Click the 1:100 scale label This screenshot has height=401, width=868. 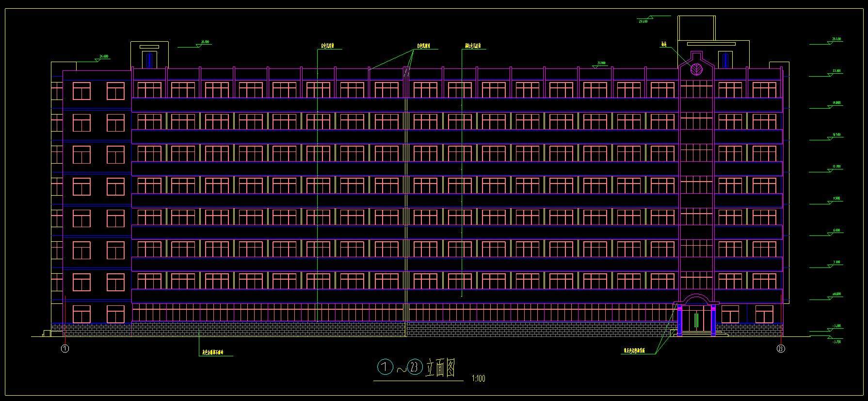(x=478, y=379)
